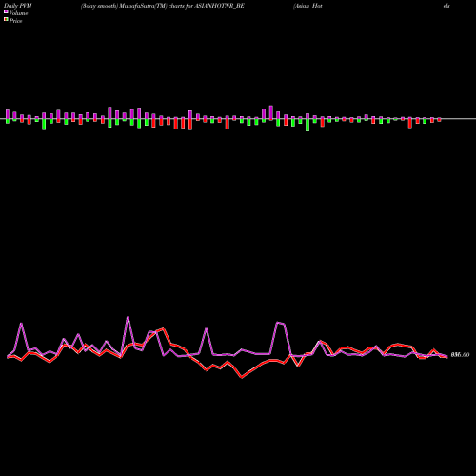
Task: Click the MunafaSutra charts title text
Action: pyautogui.click(x=163, y=6)
